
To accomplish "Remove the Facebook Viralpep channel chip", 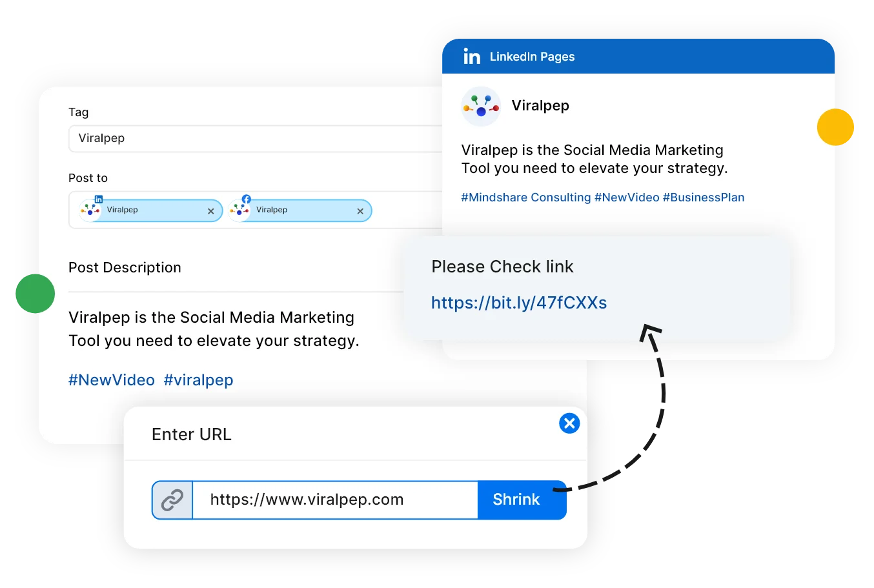I will [360, 211].
